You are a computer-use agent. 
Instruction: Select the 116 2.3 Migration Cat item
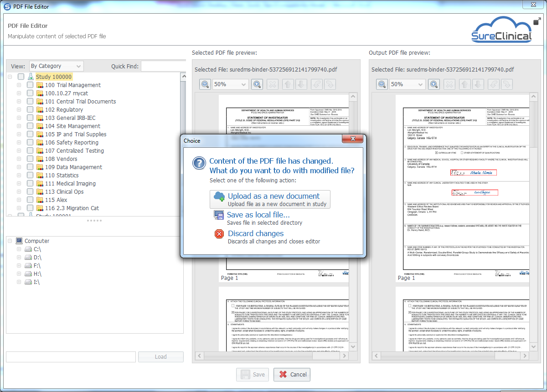click(x=72, y=208)
